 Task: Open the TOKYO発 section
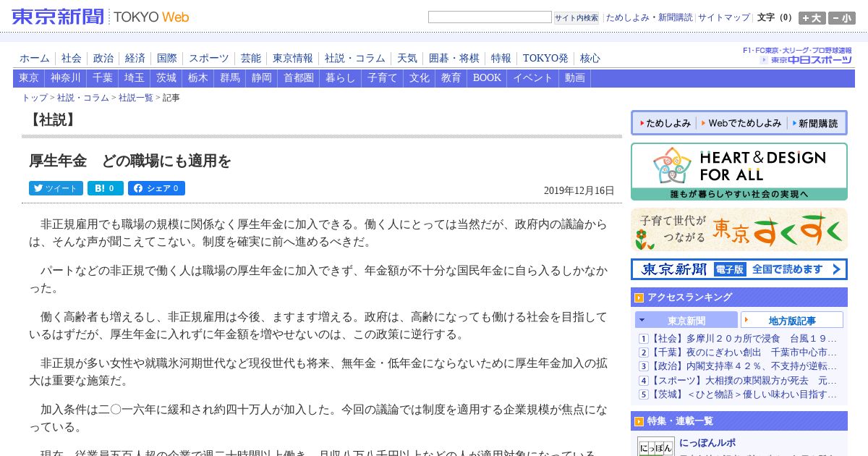(x=545, y=58)
